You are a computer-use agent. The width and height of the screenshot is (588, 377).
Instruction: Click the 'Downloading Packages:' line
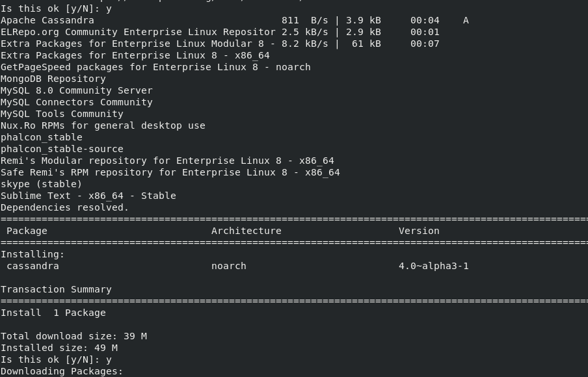pos(62,371)
